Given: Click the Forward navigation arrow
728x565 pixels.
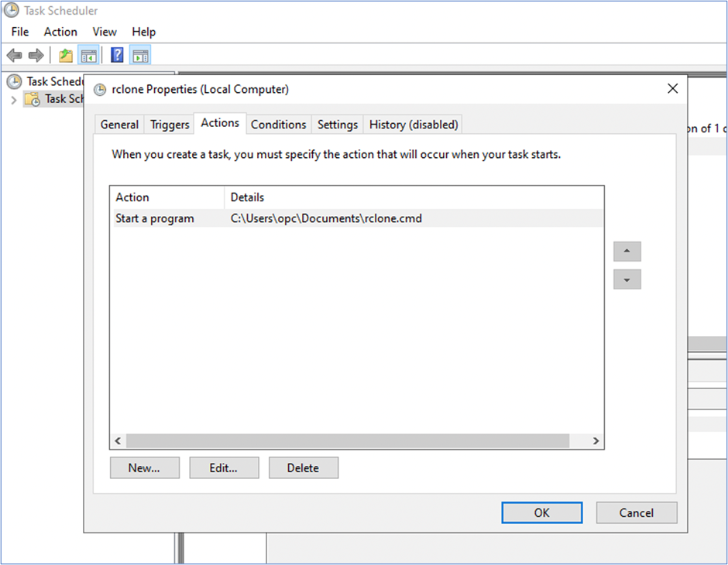Looking at the screenshot, I should pyautogui.click(x=35, y=54).
